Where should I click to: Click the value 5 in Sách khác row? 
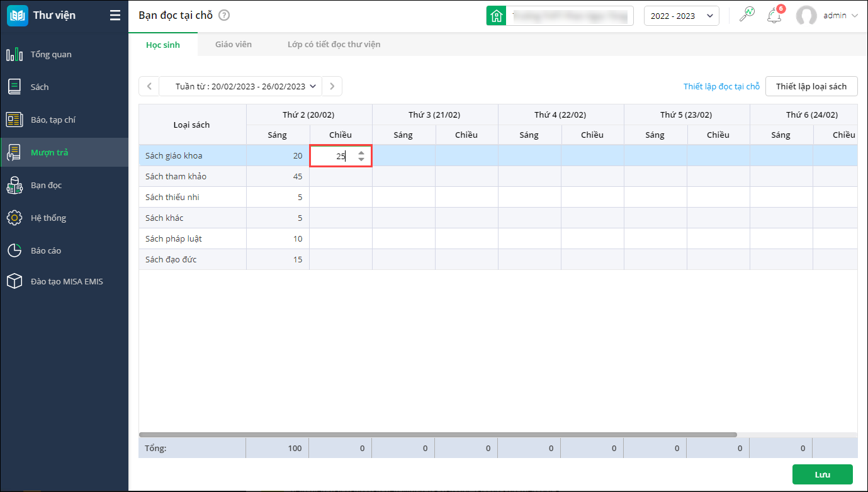click(x=300, y=218)
